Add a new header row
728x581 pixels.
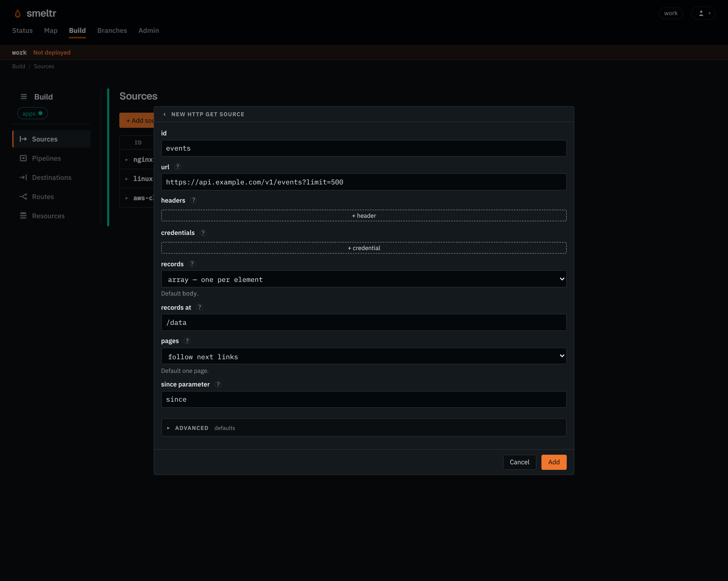tap(364, 215)
